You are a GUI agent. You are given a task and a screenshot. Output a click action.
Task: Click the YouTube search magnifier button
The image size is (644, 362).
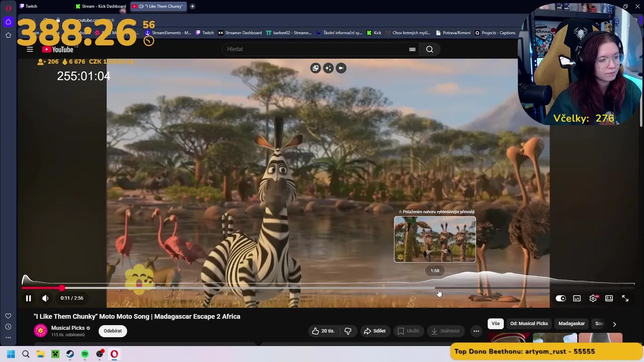coord(430,49)
